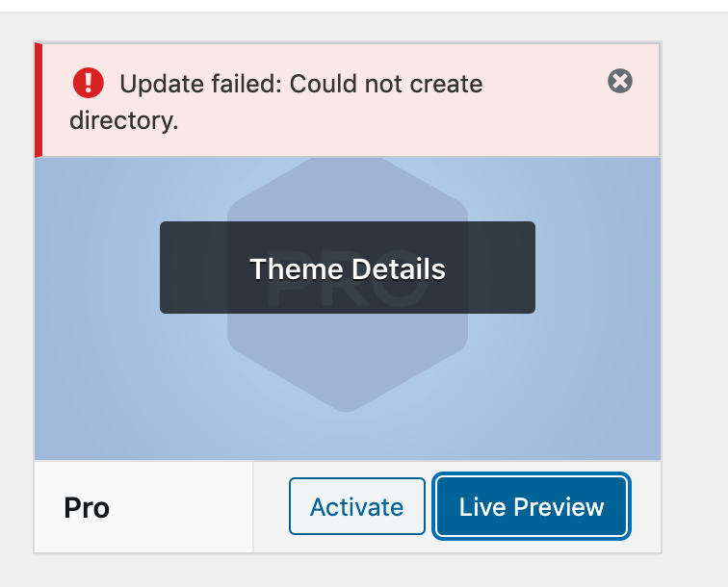Click the faded PRO lettering behind button
The width and height of the screenshot is (728, 587).
point(348,278)
